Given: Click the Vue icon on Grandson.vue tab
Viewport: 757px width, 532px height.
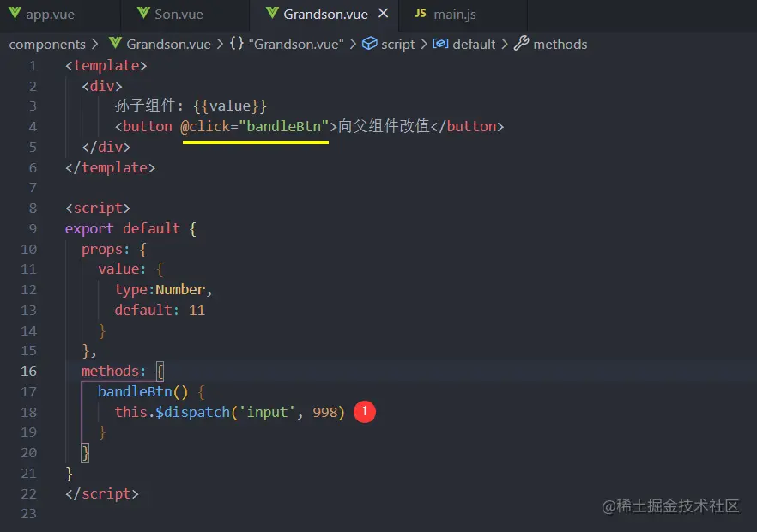Looking at the screenshot, I should pos(272,14).
